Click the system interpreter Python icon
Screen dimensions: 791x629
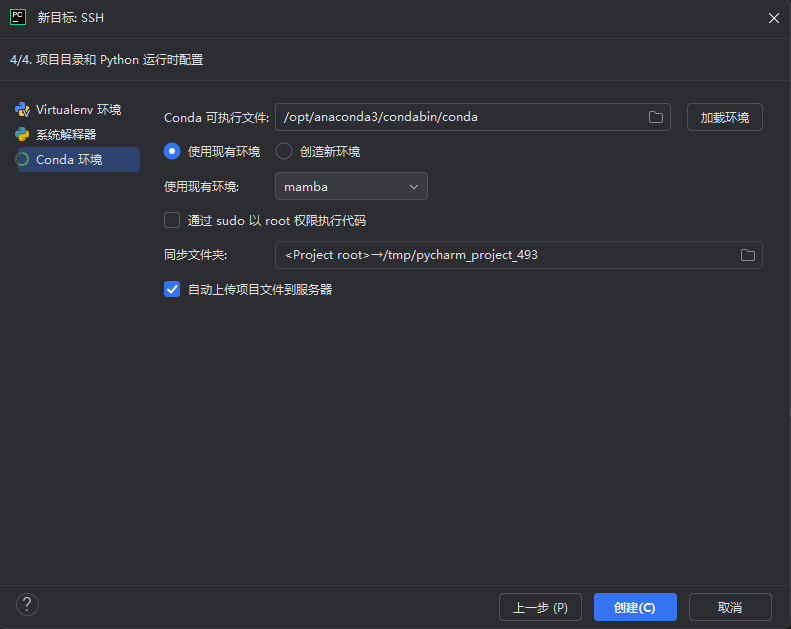point(22,134)
